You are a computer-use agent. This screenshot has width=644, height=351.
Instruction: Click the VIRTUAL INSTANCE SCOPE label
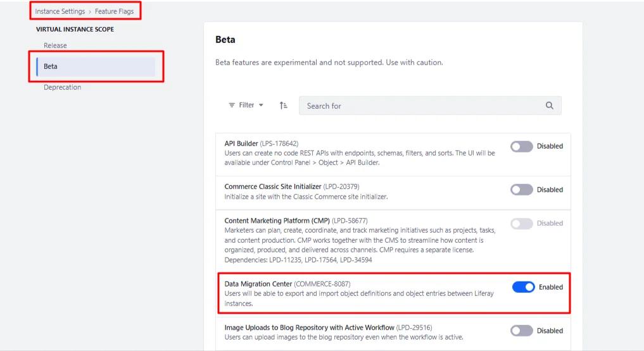[75, 30]
